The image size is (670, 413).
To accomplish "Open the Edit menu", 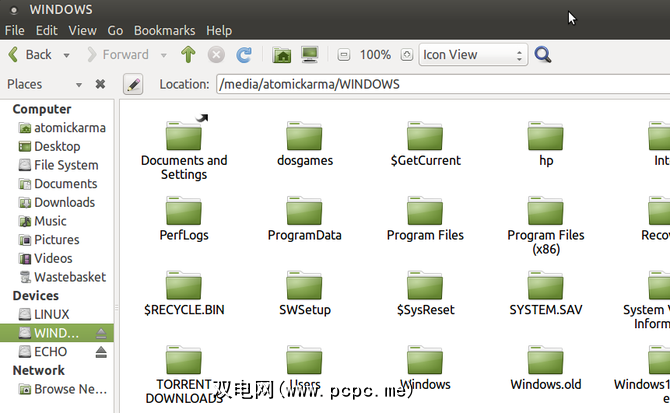I will [47, 31].
